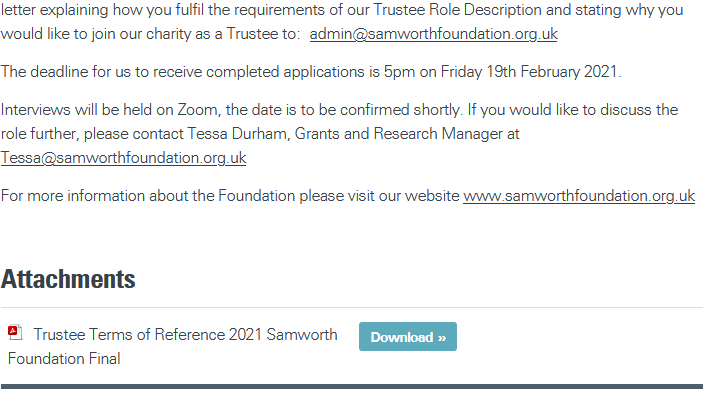Click 'would like to join our charity' text
Viewport: 708px width, 418px height.
(100, 34)
